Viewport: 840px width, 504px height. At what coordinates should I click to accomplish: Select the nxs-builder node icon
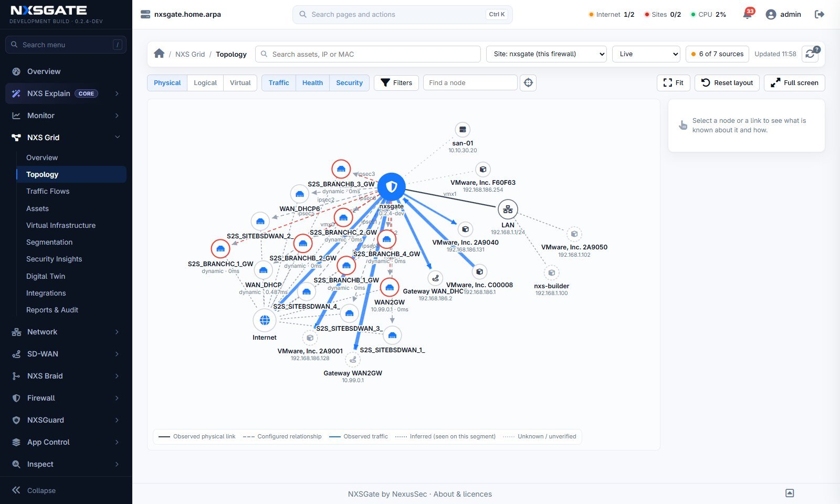coord(551,272)
